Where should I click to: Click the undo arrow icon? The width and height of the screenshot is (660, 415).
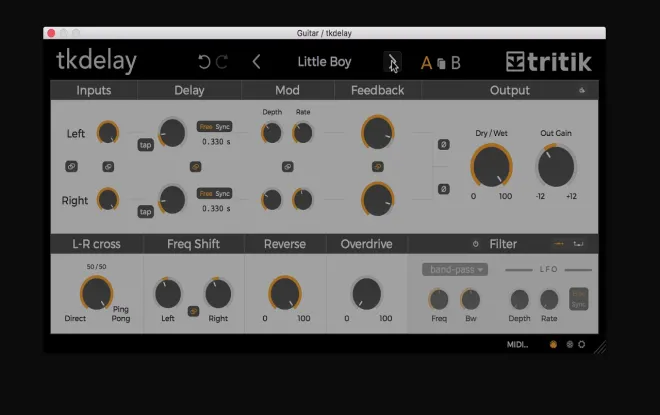point(205,62)
